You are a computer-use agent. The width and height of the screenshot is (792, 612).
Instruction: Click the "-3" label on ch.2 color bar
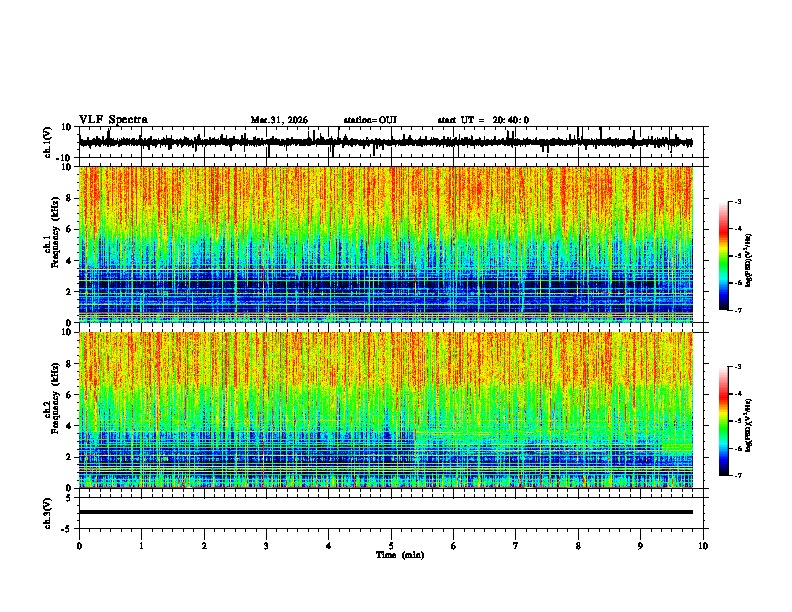point(737,367)
